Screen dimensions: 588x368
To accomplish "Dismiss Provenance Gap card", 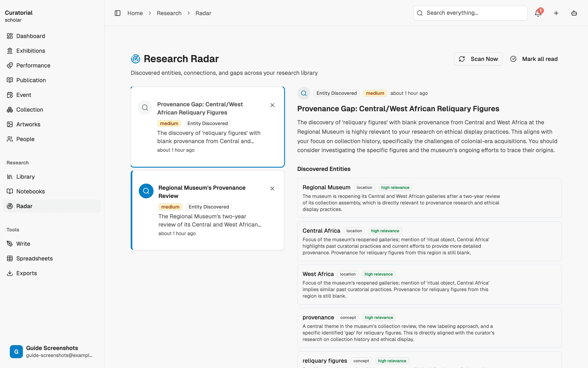I will [x=272, y=105].
